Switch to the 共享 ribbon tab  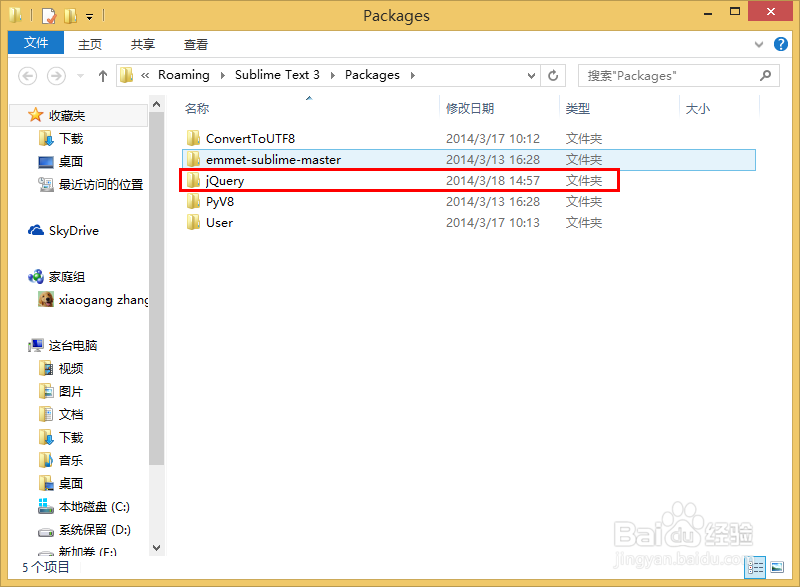(142, 44)
